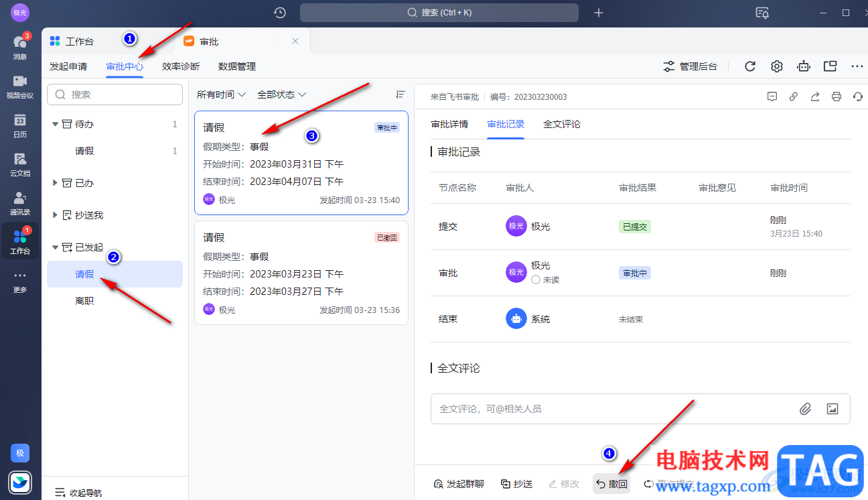Switch to the 数据管理 tab
Image resolution: width=868 pixels, height=500 pixels.
(x=237, y=66)
